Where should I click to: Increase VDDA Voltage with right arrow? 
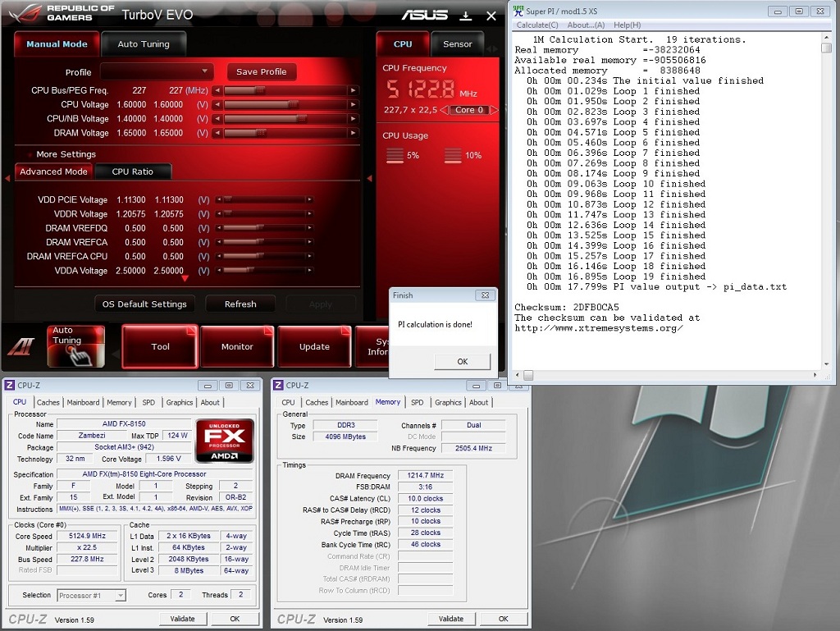tap(309, 271)
